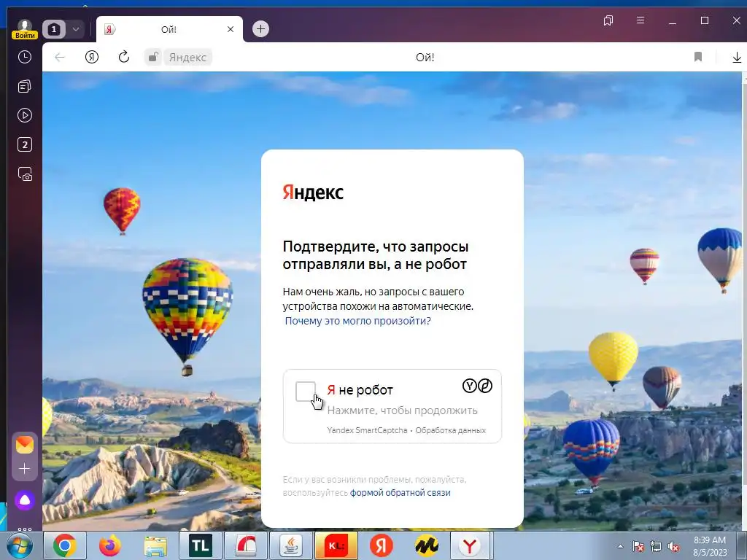The image size is (747, 560).
Task: Click the SmartCaptcha accessibility icons
Action: 477,386
